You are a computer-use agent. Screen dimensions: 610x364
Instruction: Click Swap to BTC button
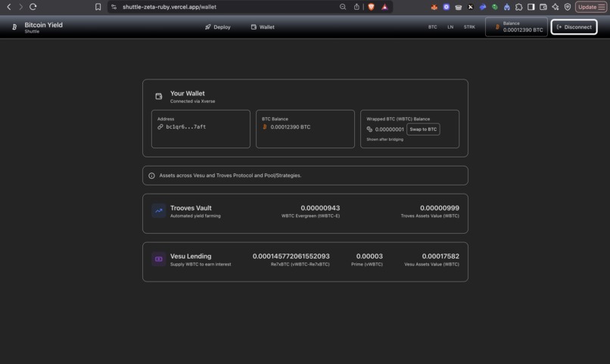(x=423, y=129)
